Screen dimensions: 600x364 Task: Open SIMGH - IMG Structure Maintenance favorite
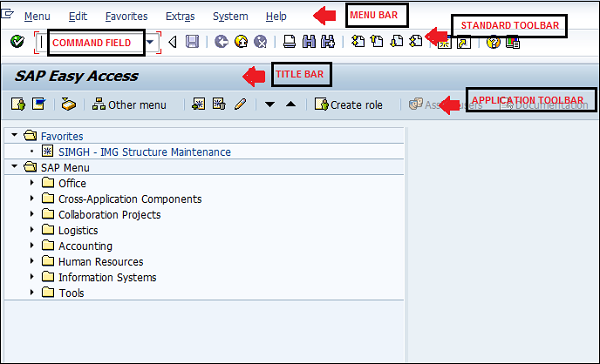coord(145,152)
